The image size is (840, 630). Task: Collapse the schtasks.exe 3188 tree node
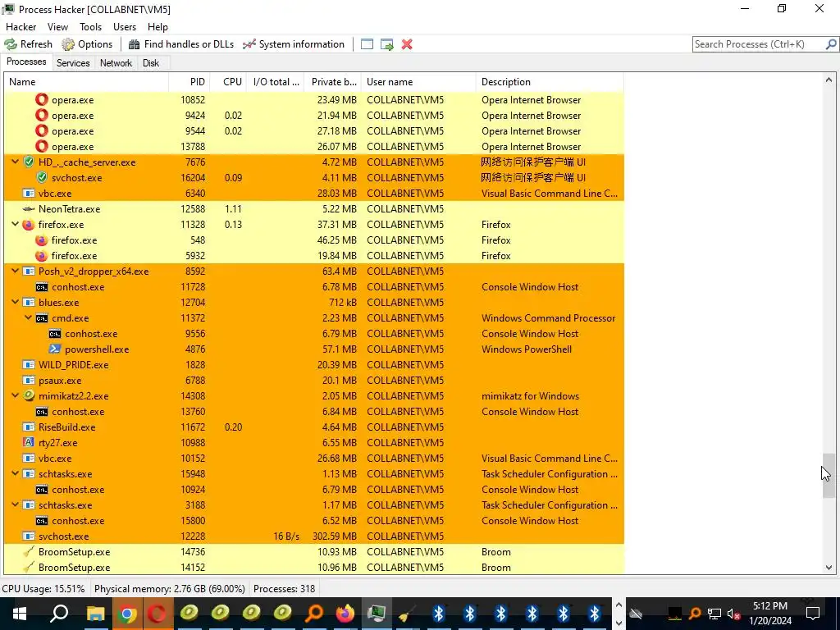(x=16, y=504)
